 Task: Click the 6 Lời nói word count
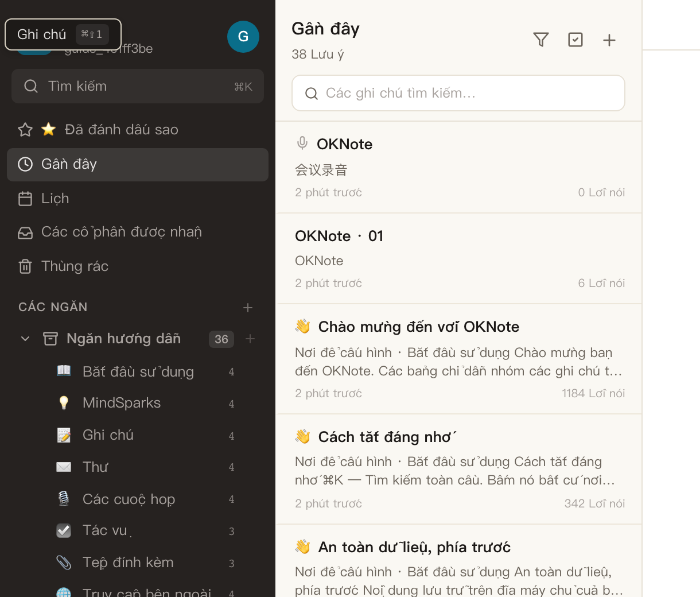point(601,283)
